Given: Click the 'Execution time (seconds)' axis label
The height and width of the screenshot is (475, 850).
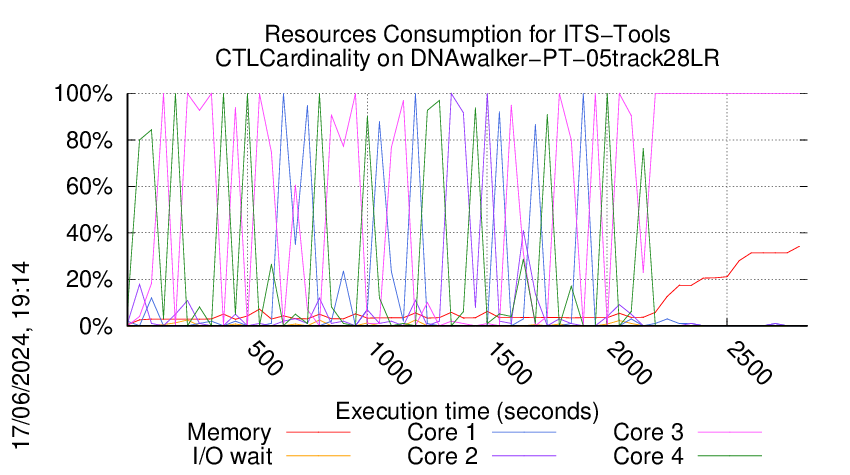Looking at the screenshot, I should pos(467,412).
